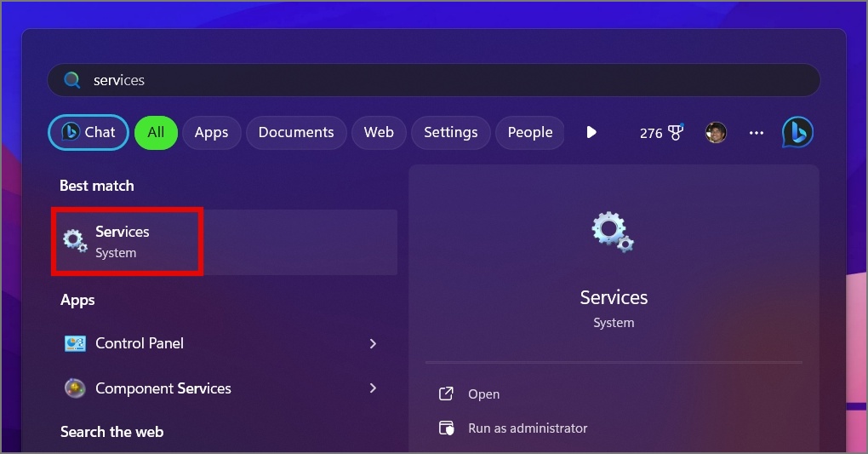Launch Bing via the top-right icon
The height and width of the screenshot is (454, 868).
(797, 133)
